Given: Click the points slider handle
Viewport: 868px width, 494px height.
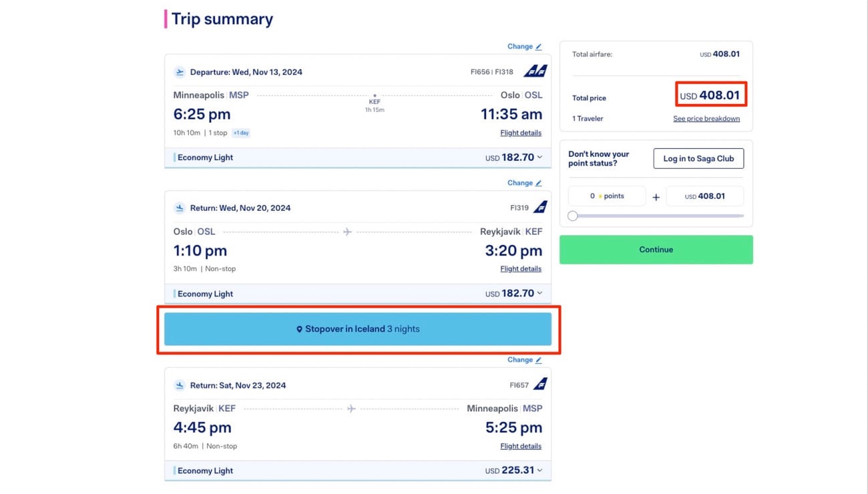Looking at the screenshot, I should point(572,216).
